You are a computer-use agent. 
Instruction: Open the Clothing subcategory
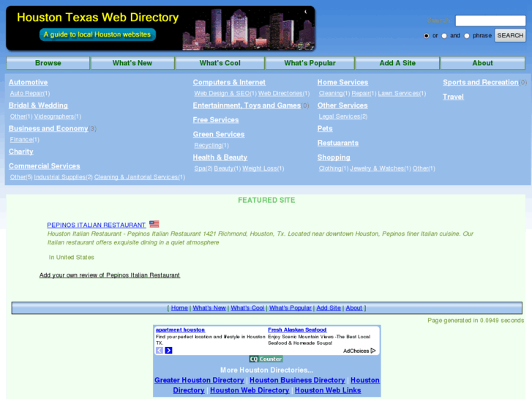point(330,168)
